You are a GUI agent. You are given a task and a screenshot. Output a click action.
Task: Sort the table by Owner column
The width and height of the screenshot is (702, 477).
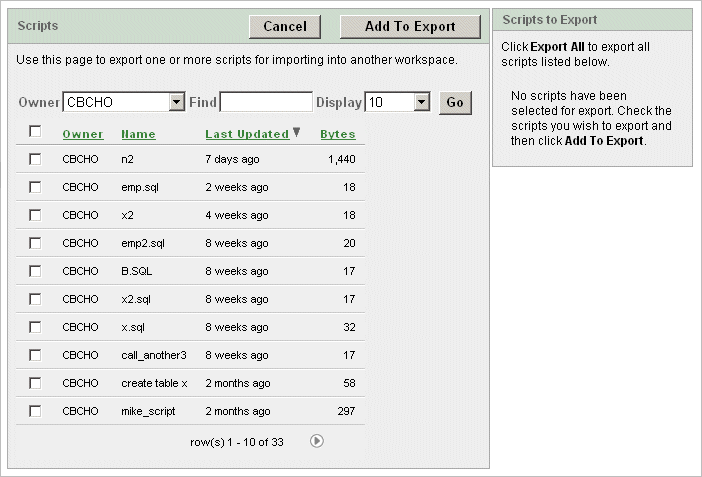[82, 134]
